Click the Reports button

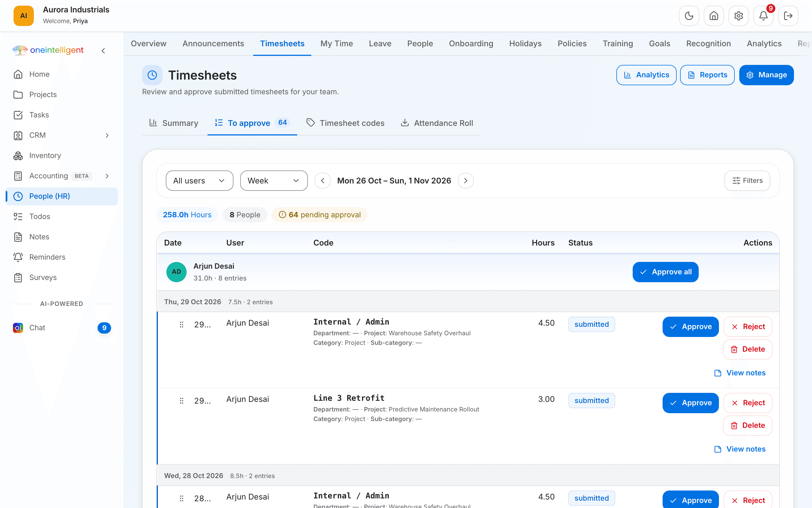707,75
